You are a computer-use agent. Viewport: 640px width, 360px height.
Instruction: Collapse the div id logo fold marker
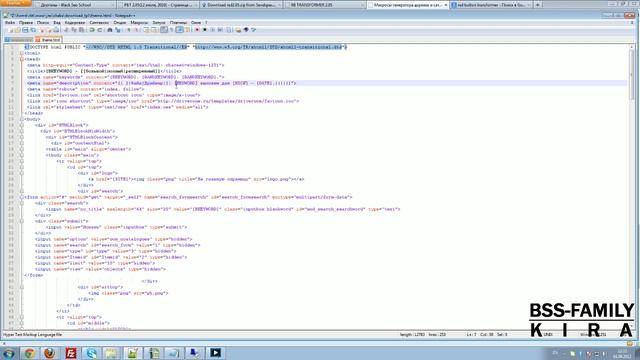coord(22,173)
